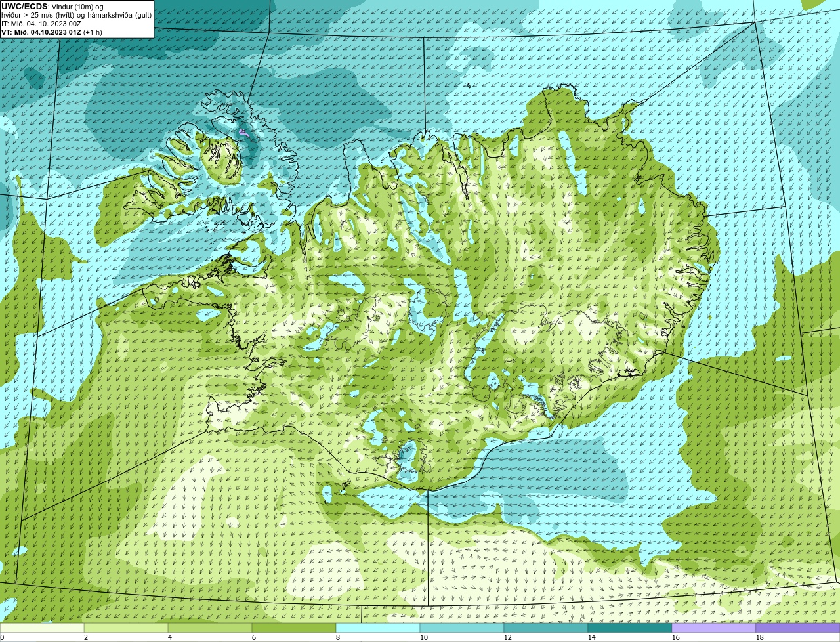Viewport: 840px width, 642px height.
Task: Click the valid time VT: Mið. 04.10.2023 01Z
Action: pyautogui.click(x=41, y=32)
